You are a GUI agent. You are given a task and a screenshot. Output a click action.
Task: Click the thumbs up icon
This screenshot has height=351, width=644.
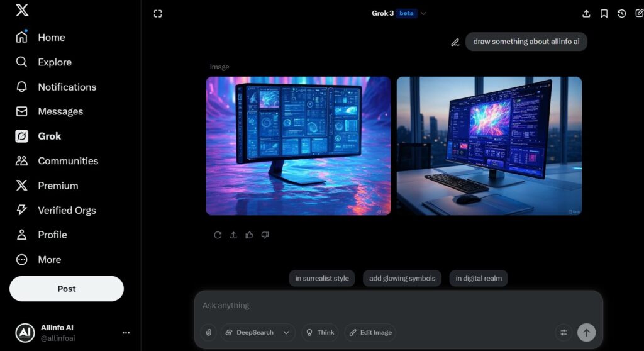(249, 235)
